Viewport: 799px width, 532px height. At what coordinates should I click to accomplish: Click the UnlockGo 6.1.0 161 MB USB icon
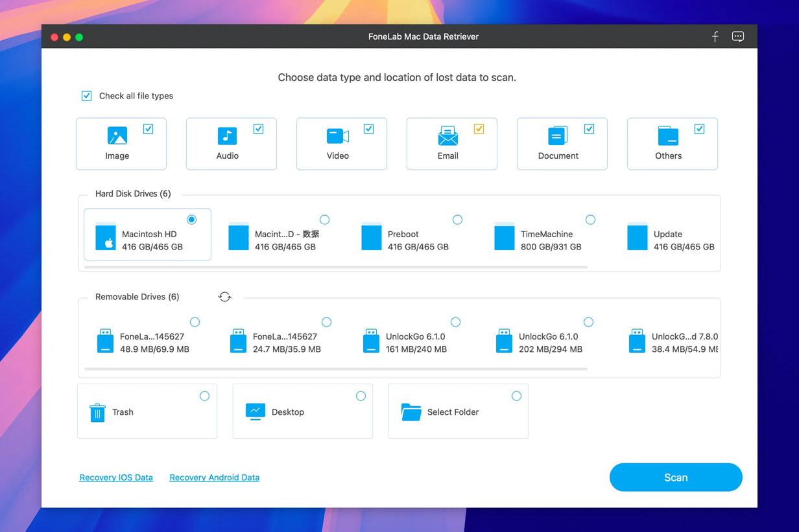(372, 341)
